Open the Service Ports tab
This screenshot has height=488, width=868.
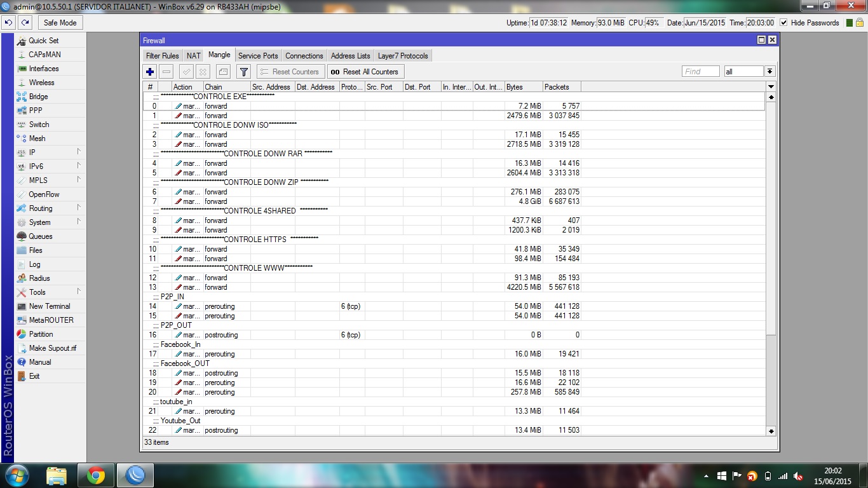[258, 56]
